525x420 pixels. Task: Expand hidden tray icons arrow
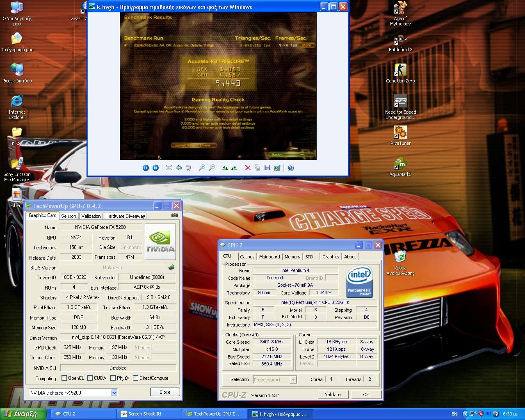[x=465, y=414]
